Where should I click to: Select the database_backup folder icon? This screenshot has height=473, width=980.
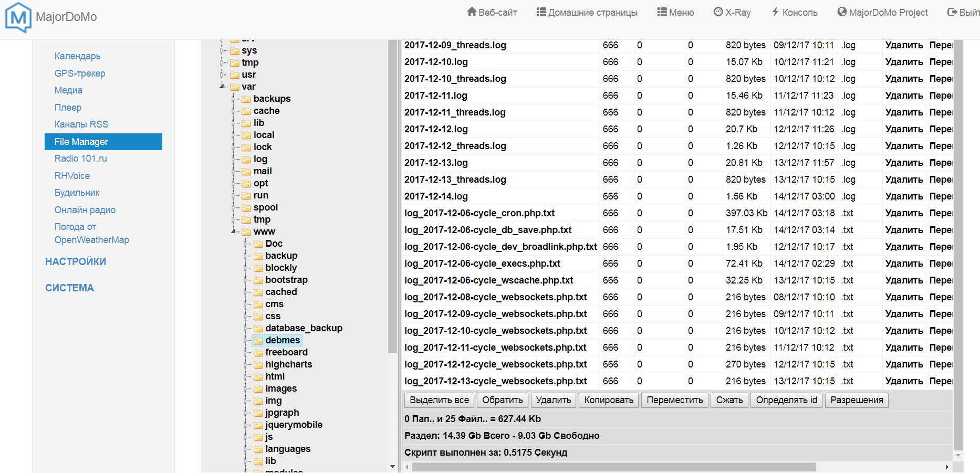coord(258,329)
